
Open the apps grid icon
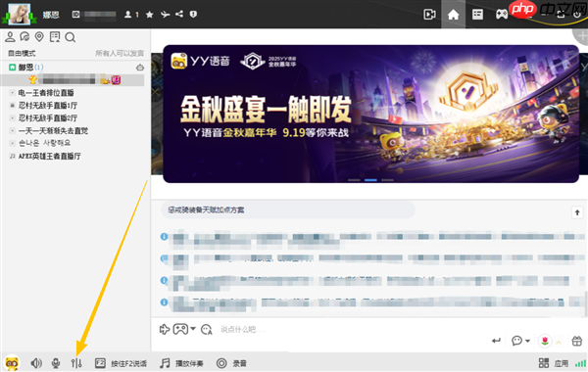[x=544, y=363]
